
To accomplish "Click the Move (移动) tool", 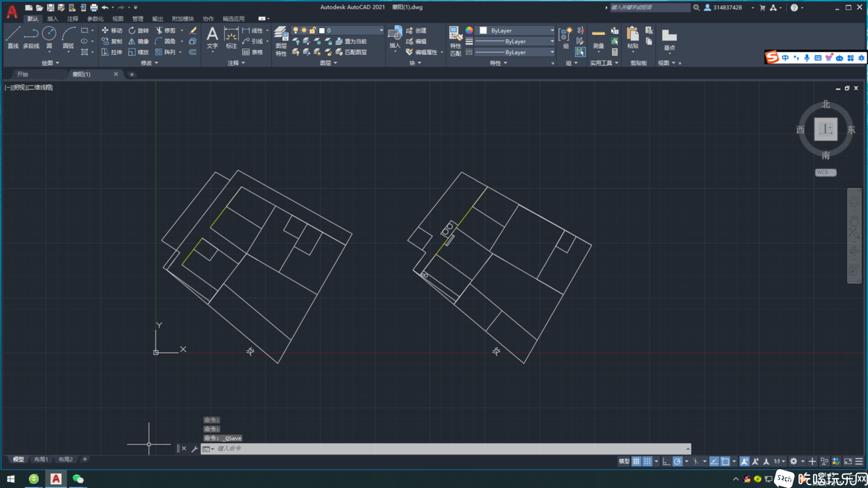I will [111, 30].
